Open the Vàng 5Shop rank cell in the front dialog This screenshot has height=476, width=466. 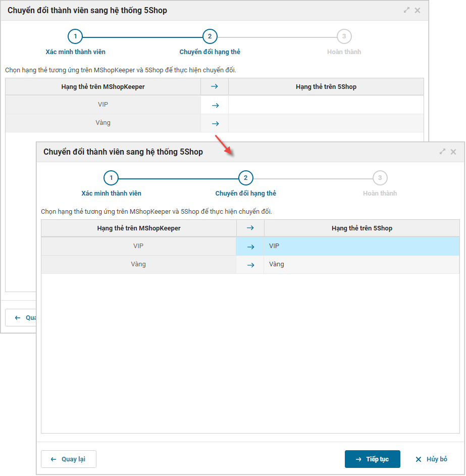coord(361,264)
